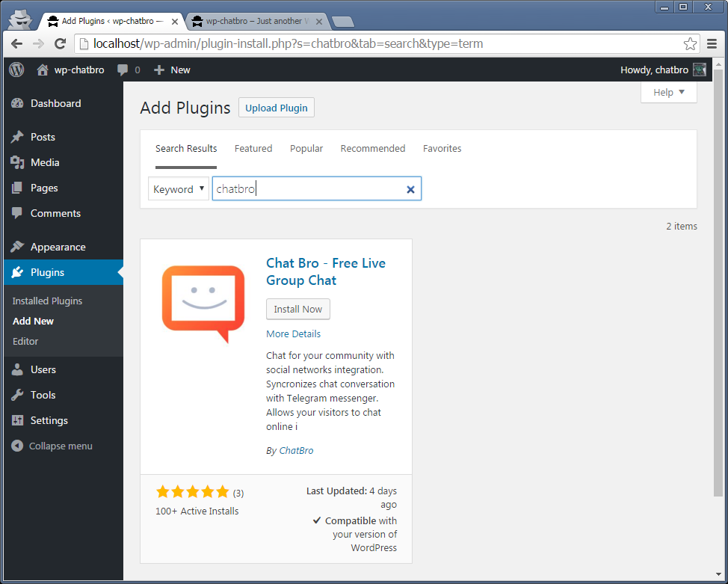Image resolution: width=728 pixels, height=584 pixels.
Task: Switch to the Recommended tab
Action: click(373, 149)
